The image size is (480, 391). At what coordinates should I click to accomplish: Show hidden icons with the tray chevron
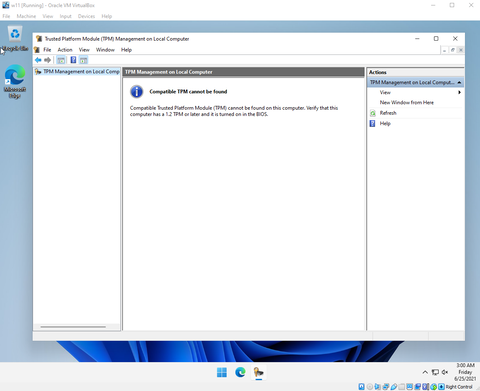coord(425,372)
